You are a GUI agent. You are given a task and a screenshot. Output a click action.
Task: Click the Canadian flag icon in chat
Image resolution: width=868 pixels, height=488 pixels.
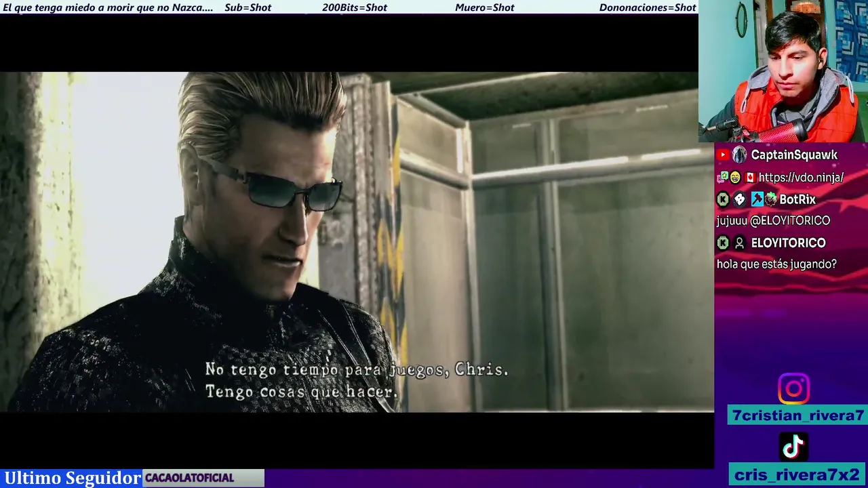749,178
